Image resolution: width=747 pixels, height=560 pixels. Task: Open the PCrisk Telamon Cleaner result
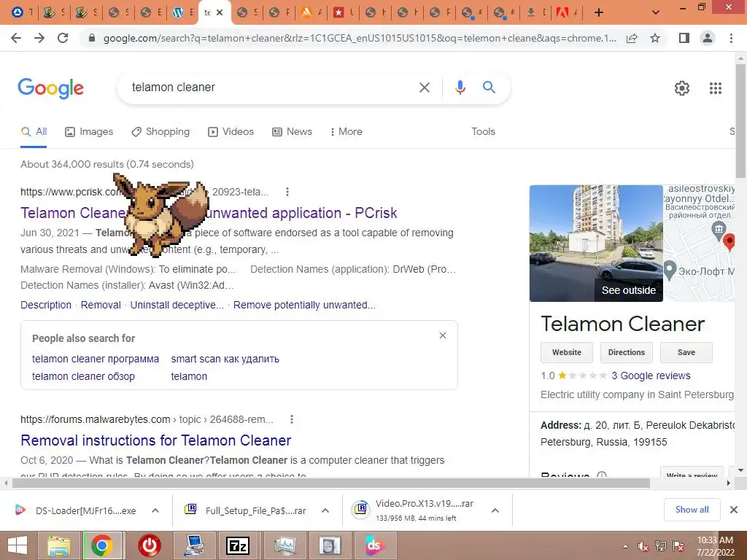point(208,213)
